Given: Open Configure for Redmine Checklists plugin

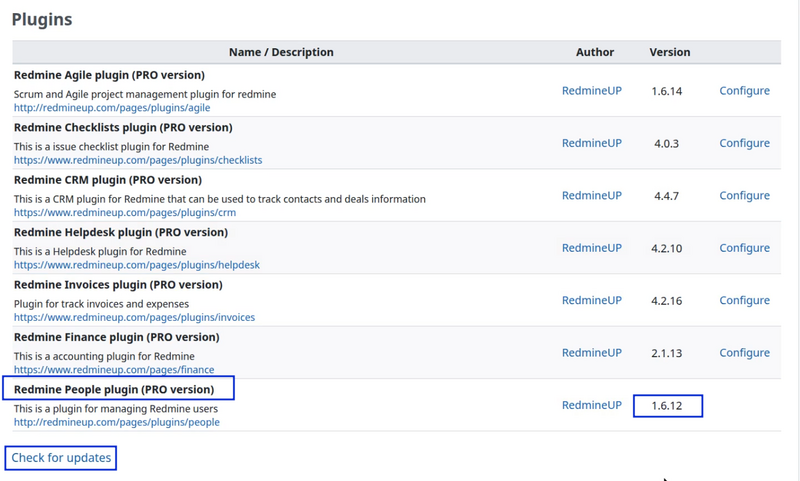Looking at the screenshot, I should [744, 143].
